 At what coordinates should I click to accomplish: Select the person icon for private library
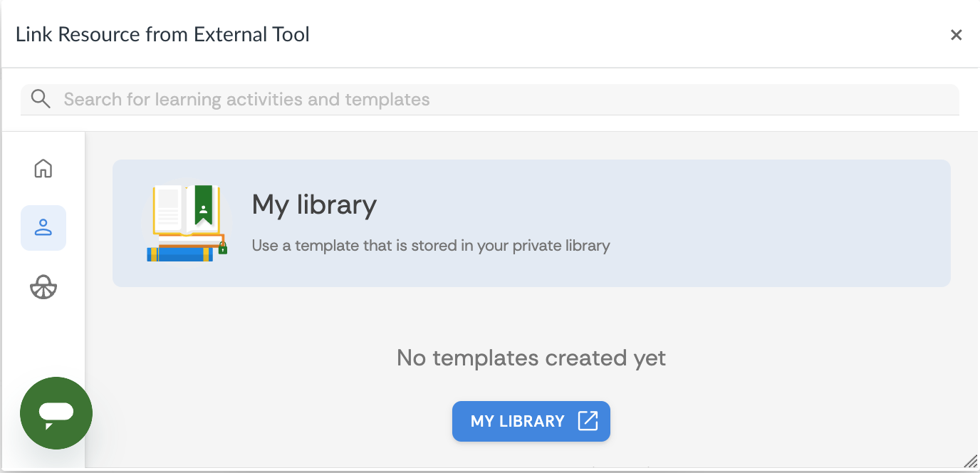[x=43, y=227]
